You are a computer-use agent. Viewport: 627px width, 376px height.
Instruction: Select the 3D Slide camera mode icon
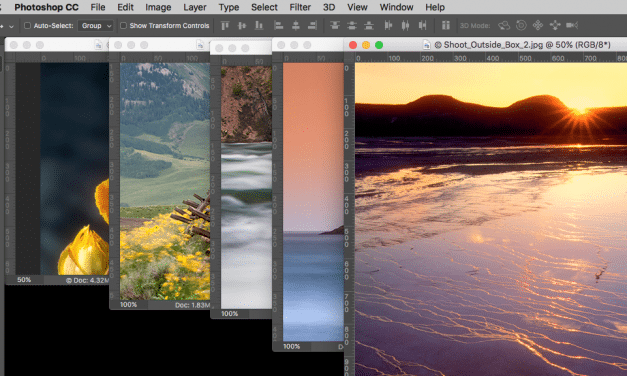[555, 26]
